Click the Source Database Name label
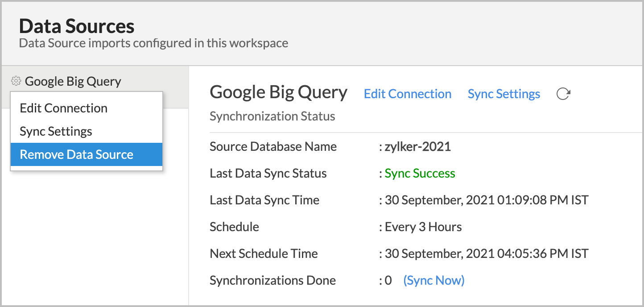This screenshot has width=644, height=307. [273, 146]
